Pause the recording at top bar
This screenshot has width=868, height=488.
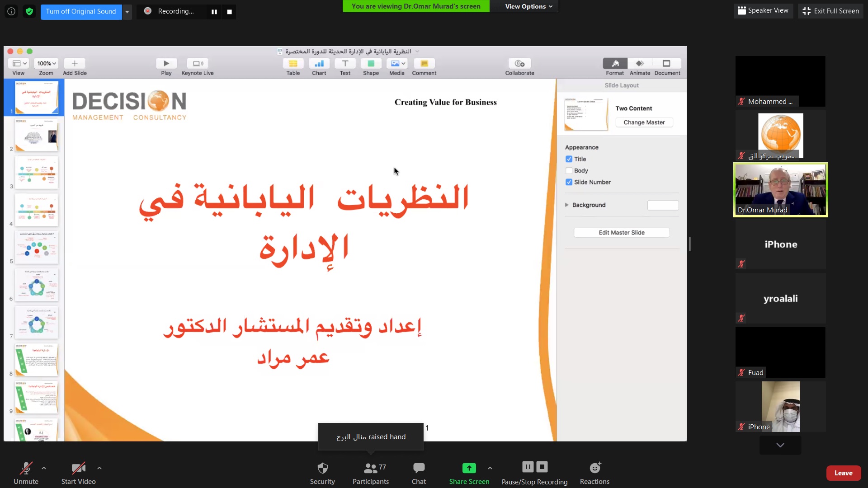(214, 12)
